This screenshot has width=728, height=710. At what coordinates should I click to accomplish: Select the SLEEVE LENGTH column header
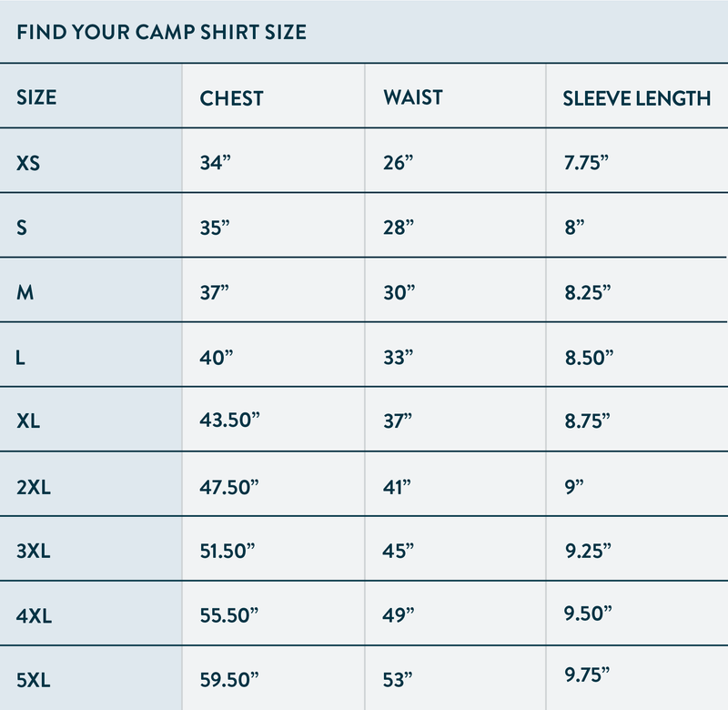(637, 98)
